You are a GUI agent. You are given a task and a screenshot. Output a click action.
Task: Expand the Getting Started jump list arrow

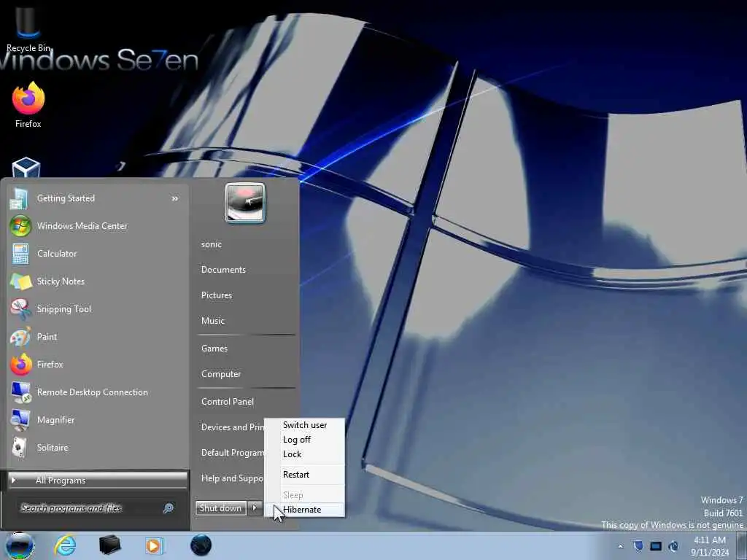[x=175, y=198]
